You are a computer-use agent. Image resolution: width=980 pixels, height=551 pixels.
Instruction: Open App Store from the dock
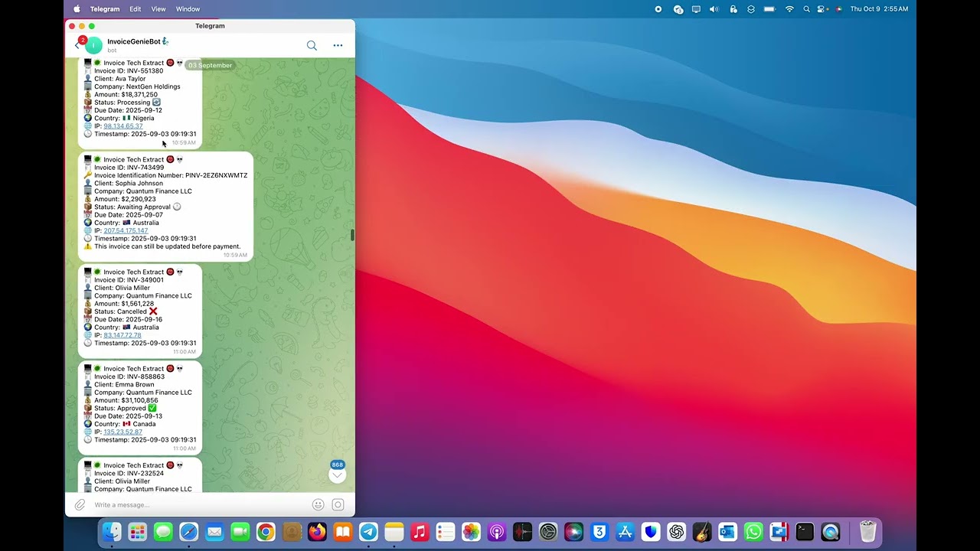click(x=625, y=531)
